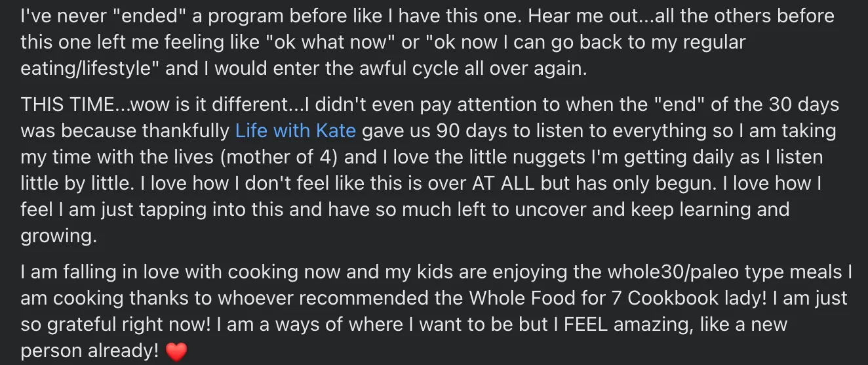The height and width of the screenshot is (365, 868).
Task: Click the phrase "awful cycle"
Action: (x=382, y=69)
